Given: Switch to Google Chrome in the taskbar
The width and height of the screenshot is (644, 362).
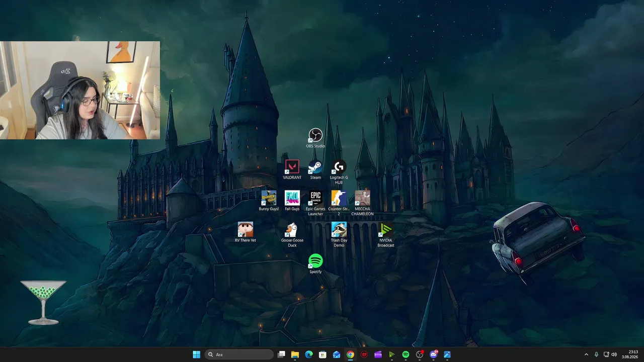Looking at the screenshot, I should [350, 354].
